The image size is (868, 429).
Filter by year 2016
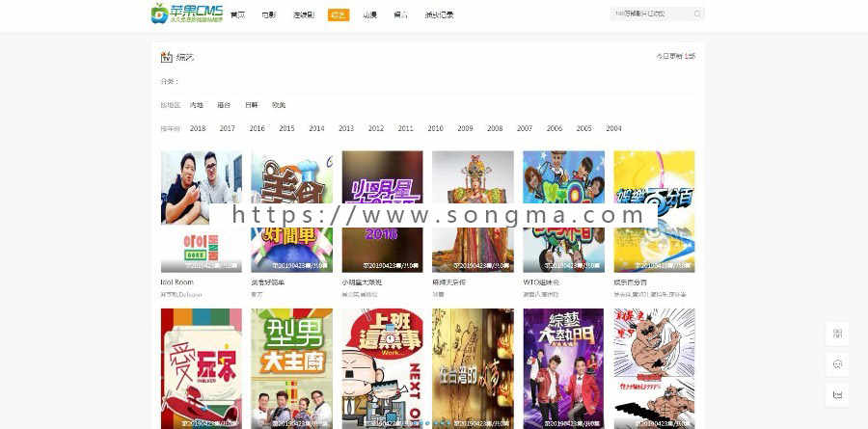(x=257, y=128)
